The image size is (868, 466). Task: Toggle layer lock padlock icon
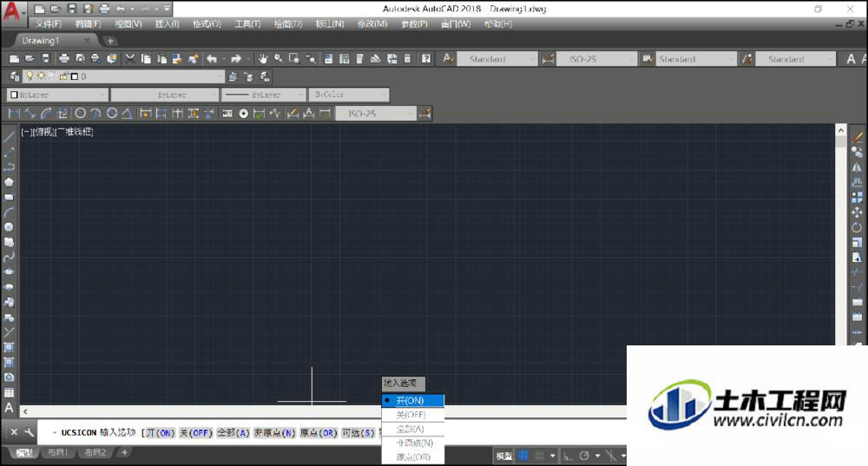point(63,76)
